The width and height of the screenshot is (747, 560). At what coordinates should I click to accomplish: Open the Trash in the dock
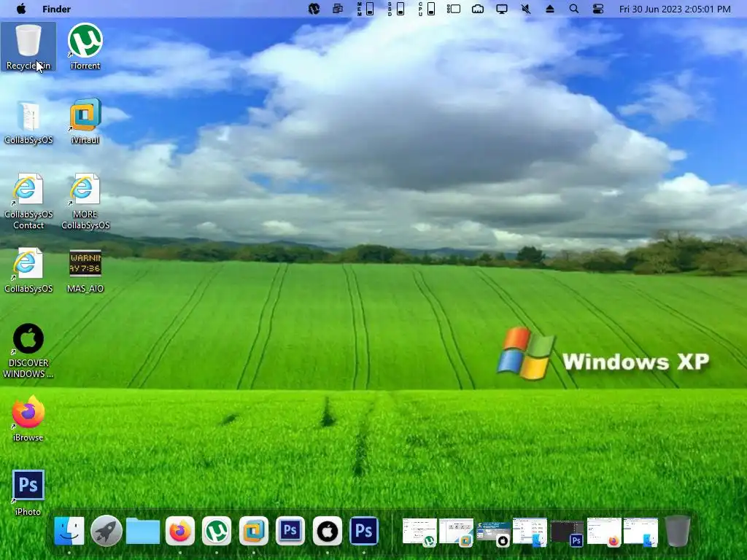678,531
